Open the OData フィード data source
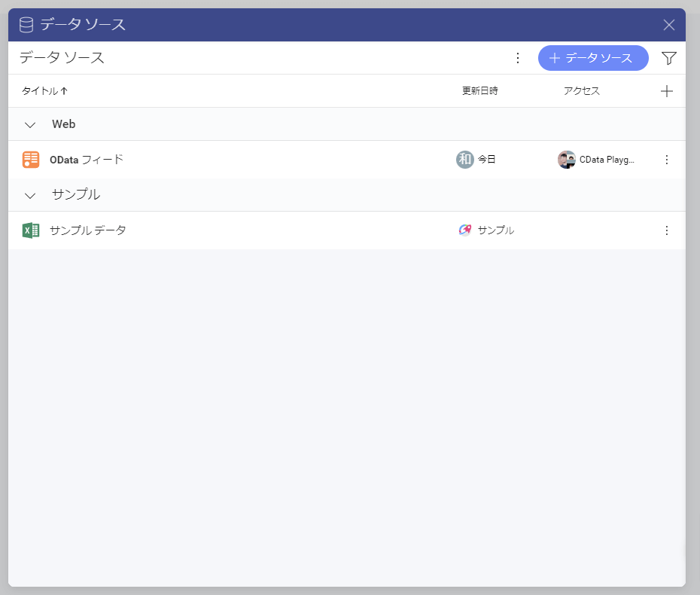 [x=87, y=160]
